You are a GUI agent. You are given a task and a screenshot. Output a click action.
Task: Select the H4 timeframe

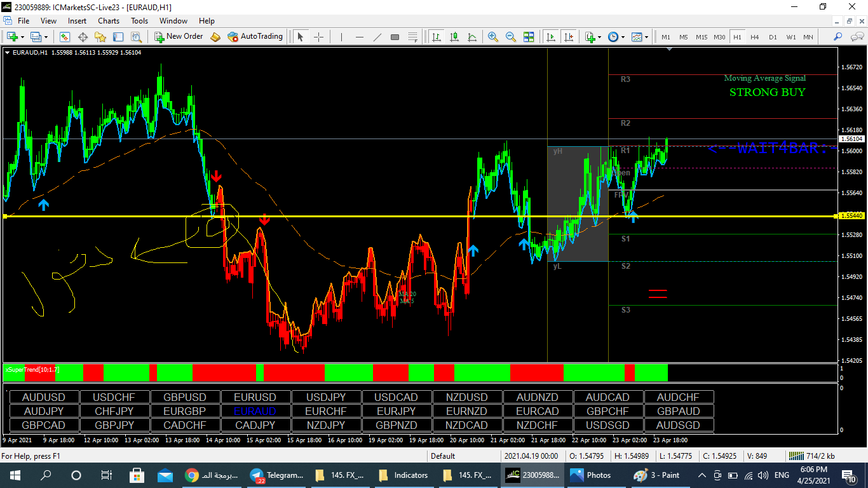point(754,37)
